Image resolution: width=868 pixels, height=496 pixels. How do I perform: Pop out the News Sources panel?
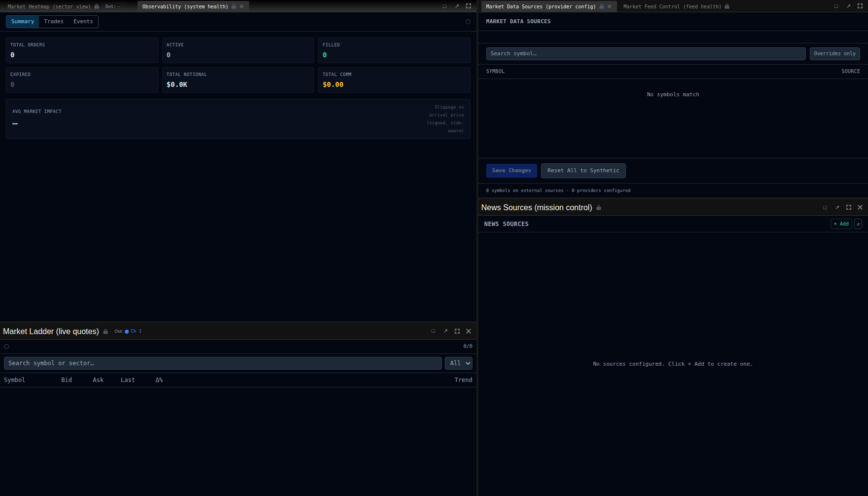837,208
